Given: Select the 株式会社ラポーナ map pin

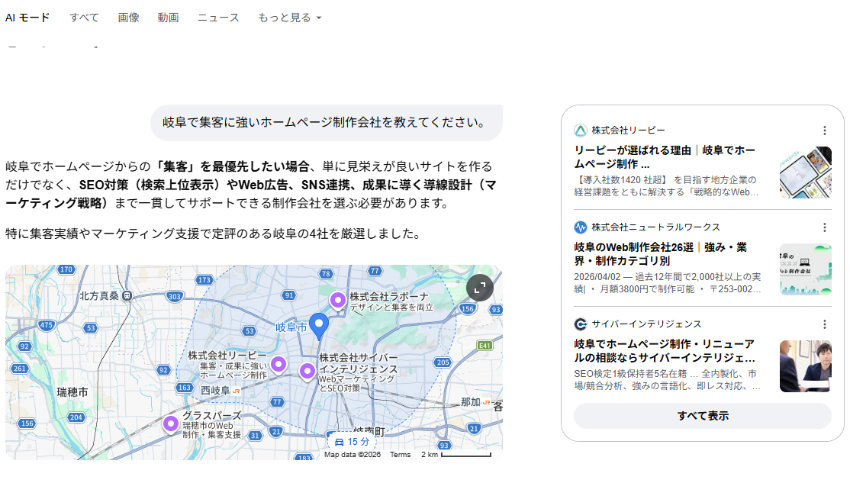Looking at the screenshot, I should pyautogui.click(x=338, y=299).
